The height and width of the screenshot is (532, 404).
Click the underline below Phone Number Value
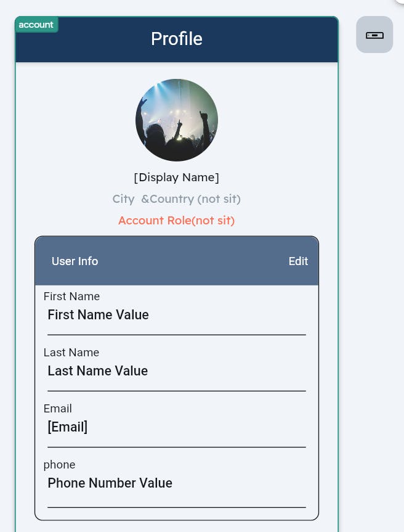[177, 507]
